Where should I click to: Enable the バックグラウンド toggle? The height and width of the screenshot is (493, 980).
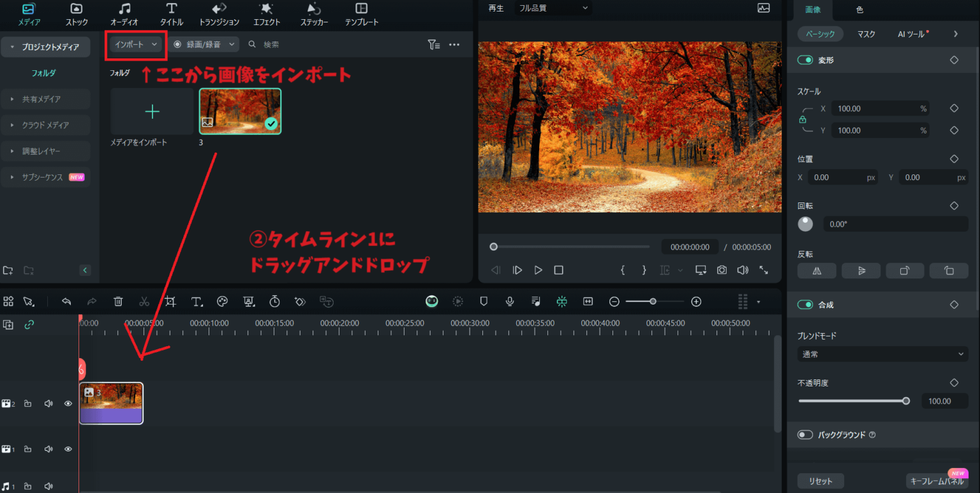pyautogui.click(x=805, y=435)
